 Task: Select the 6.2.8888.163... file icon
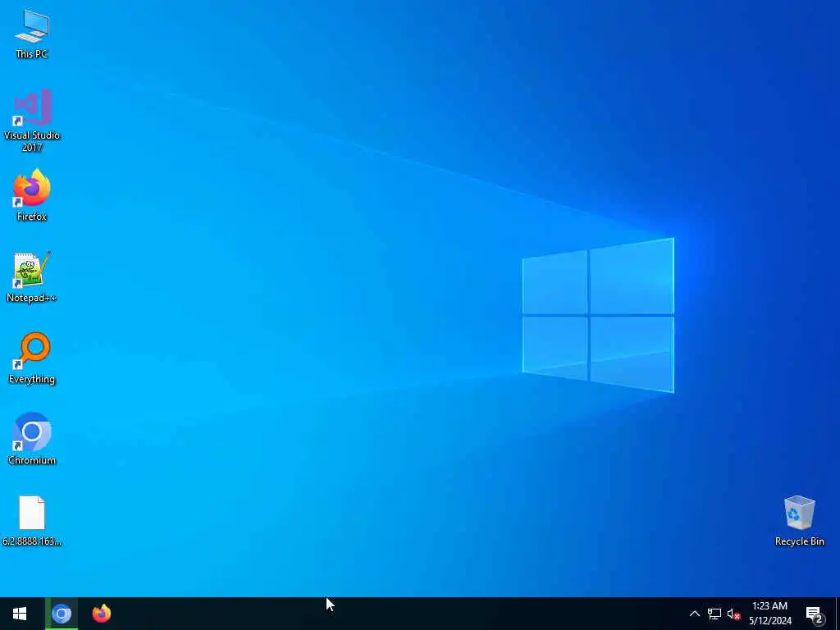[32, 520]
